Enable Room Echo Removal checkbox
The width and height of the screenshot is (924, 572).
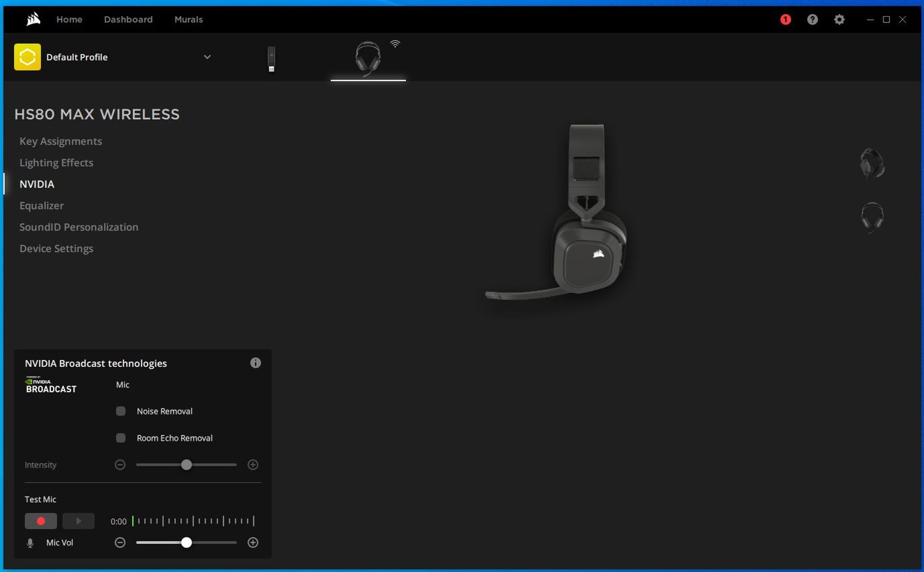pyautogui.click(x=121, y=438)
